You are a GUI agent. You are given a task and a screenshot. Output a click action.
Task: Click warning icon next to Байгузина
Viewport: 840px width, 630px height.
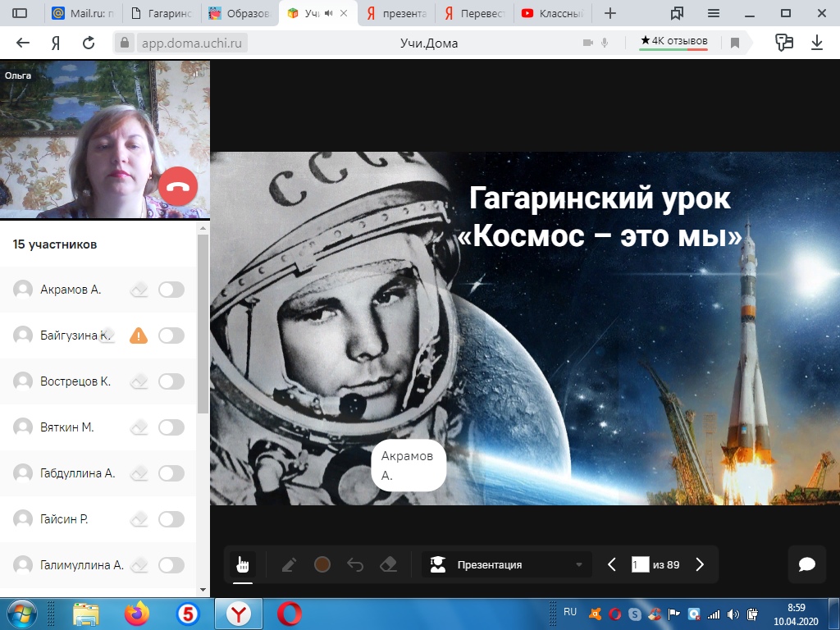pos(139,336)
